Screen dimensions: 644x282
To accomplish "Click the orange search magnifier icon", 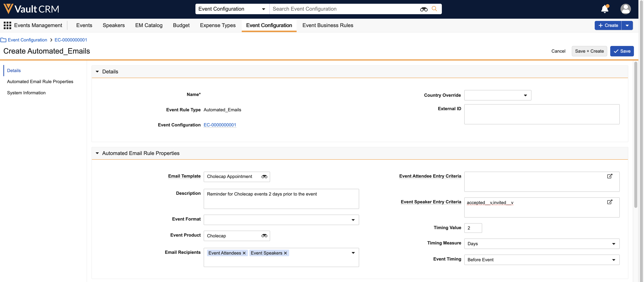I will click(x=434, y=9).
